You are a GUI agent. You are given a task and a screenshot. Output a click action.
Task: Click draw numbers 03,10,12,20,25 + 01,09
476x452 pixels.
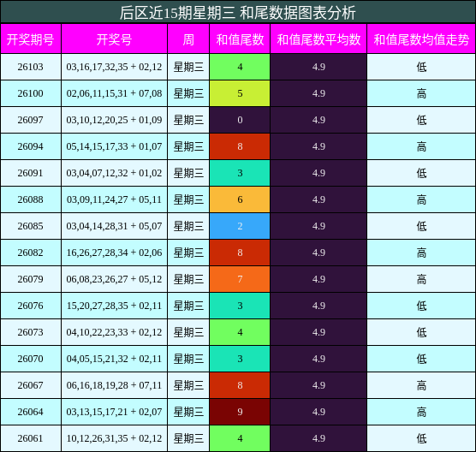pyautogui.click(x=114, y=120)
